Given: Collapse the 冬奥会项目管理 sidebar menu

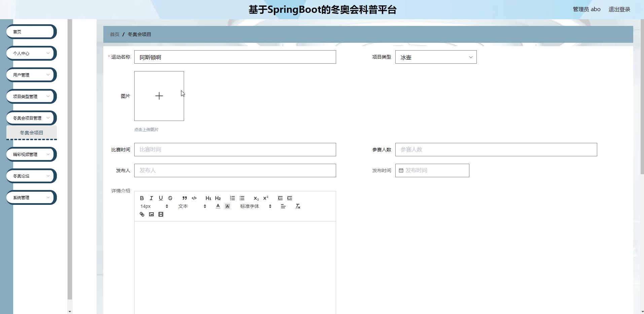Looking at the screenshot, I should click(31, 118).
